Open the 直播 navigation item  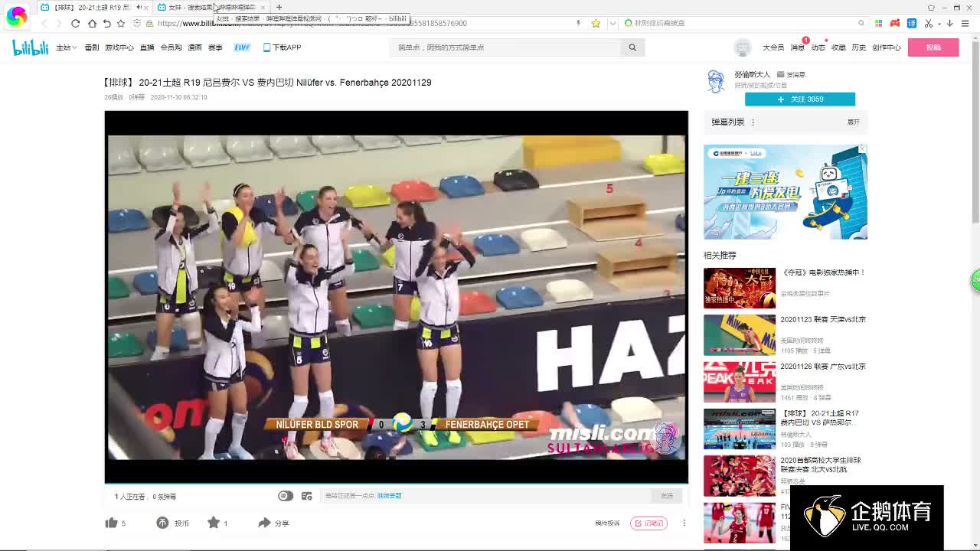[x=147, y=47]
